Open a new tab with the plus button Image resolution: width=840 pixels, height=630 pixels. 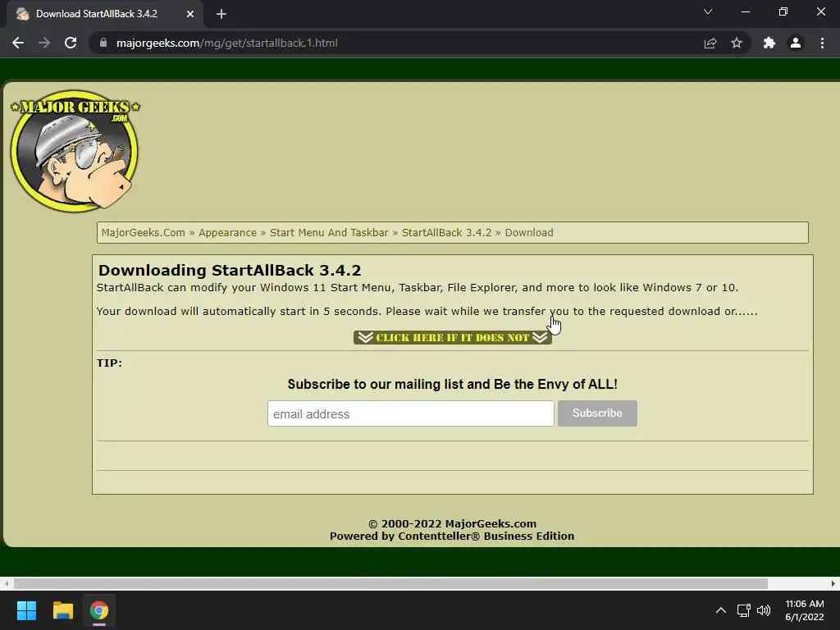tap(221, 14)
